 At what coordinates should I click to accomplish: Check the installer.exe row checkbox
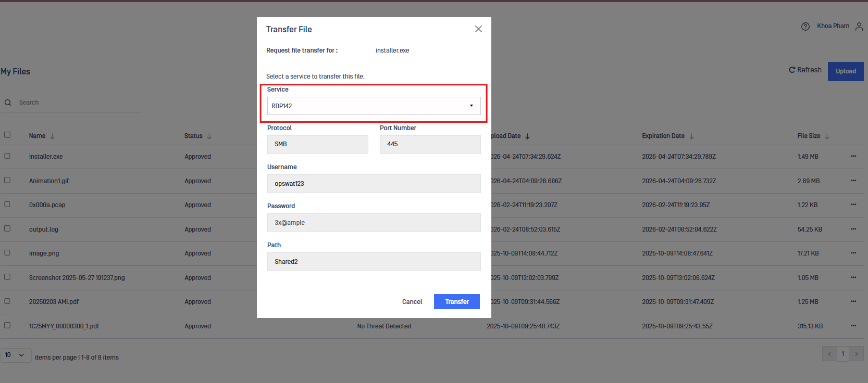(x=7, y=156)
